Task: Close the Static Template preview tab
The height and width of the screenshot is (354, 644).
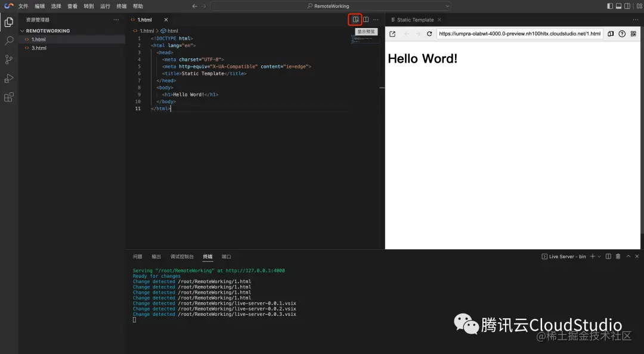Action: coord(439,20)
